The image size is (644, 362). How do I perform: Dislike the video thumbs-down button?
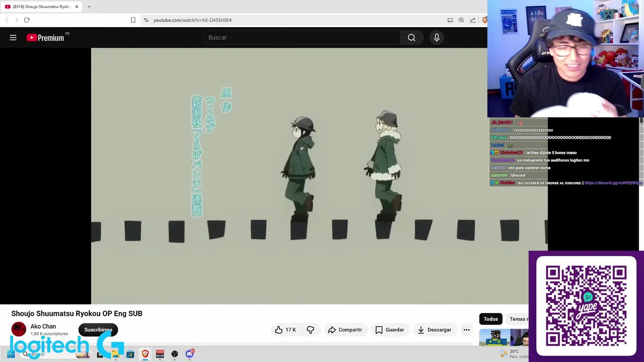(x=310, y=330)
